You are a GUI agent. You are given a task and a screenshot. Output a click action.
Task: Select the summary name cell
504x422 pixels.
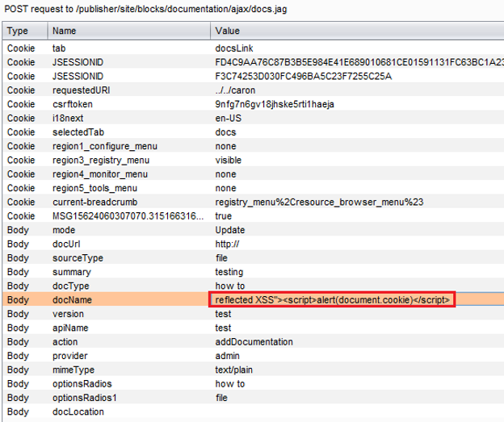72,272
